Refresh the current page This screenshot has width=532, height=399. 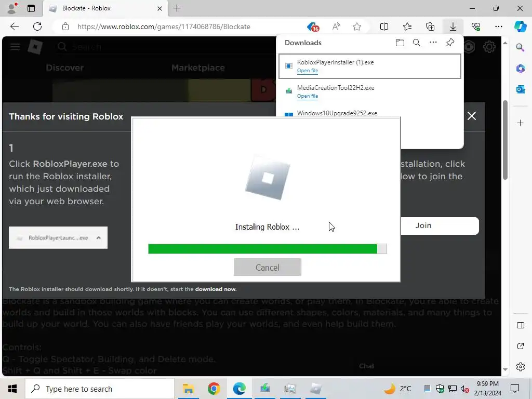[x=37, y=26]
